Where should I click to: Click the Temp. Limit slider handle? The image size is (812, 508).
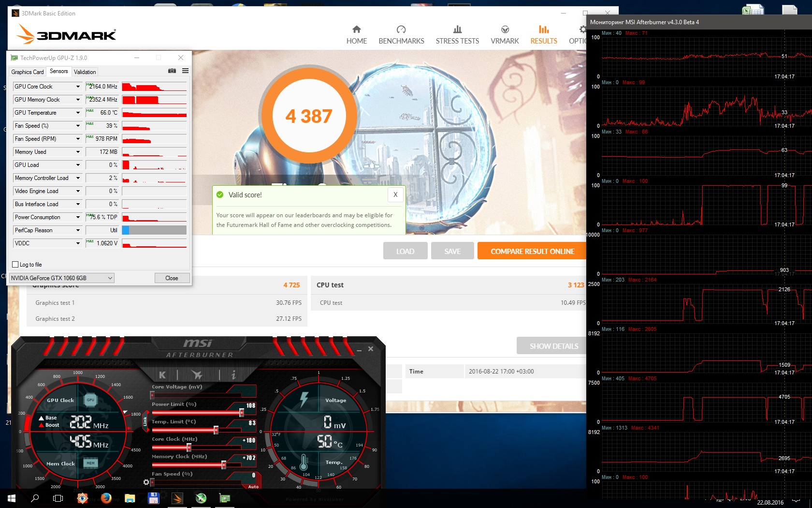click(216, 430)
